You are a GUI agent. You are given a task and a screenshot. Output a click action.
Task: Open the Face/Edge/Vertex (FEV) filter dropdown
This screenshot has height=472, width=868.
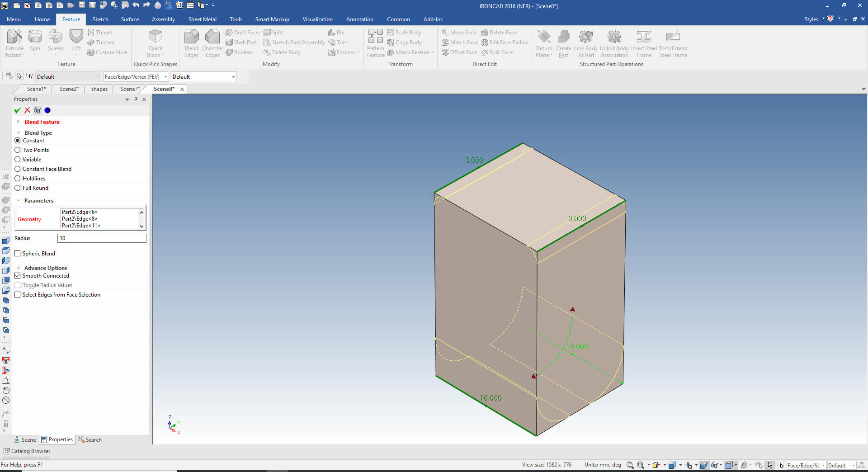(x=165, y=77)
